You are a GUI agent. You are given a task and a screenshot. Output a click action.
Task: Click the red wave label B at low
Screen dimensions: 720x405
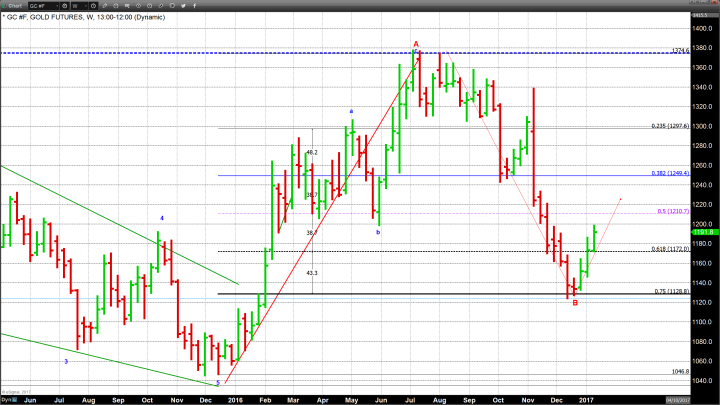pos(575,302)
